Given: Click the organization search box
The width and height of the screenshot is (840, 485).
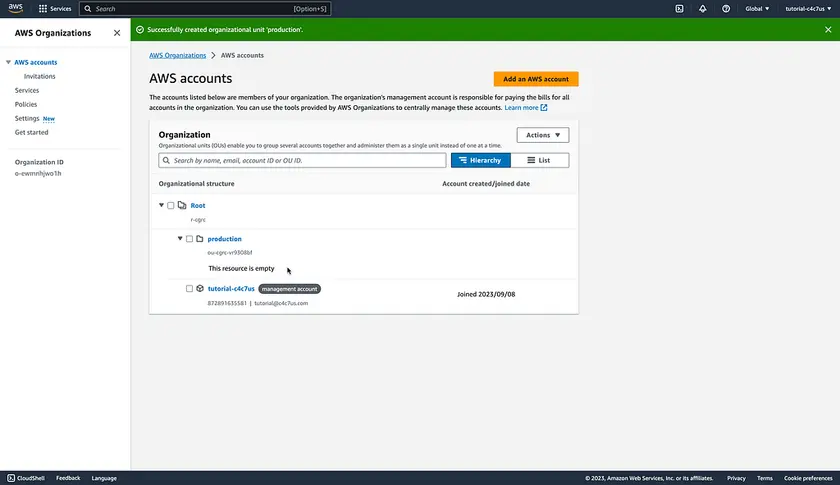Looking at the screenshot, I should pos(302,160).
